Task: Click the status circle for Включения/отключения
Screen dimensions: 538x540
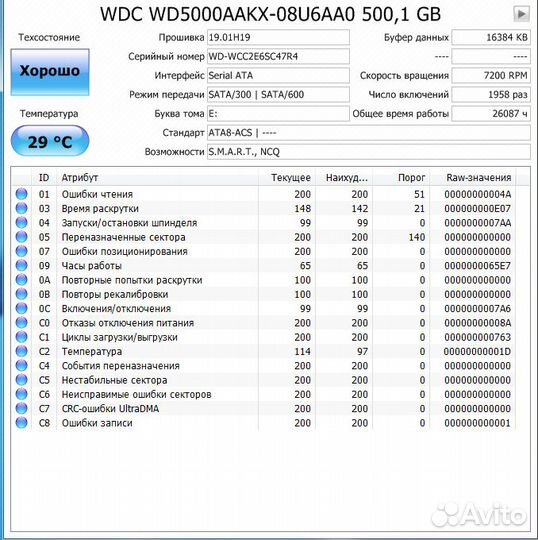Action: (21, 308)
